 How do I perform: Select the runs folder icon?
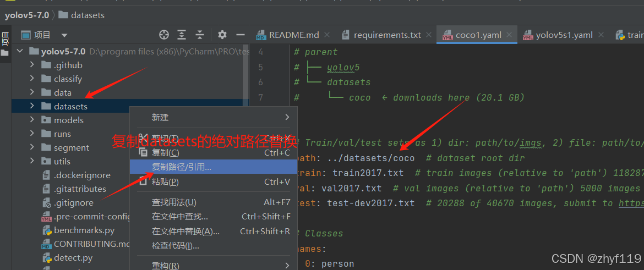point(46,134)
